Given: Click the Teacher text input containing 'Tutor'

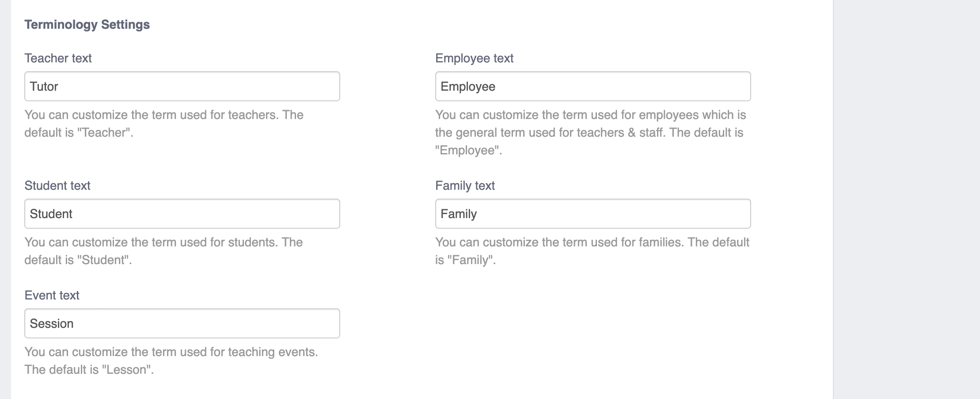Looking at the screenshot, I should pos(182,86).
